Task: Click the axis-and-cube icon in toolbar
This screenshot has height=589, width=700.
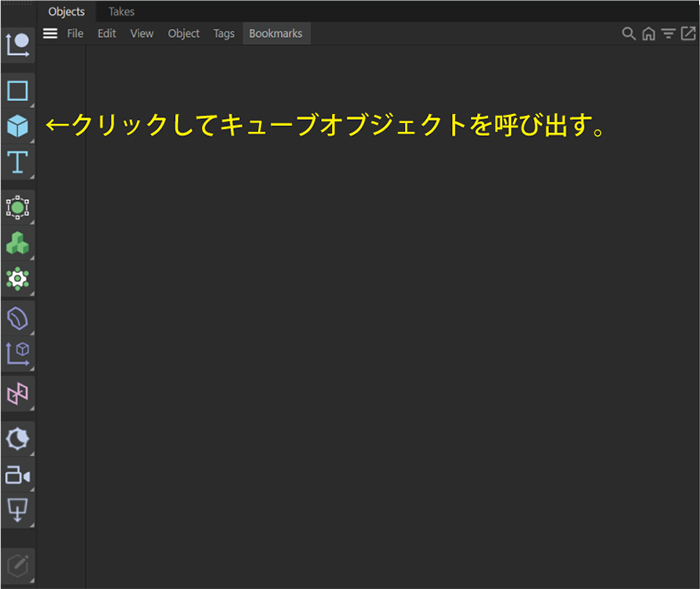Action: pyautogui.click(x=18, y=353)
